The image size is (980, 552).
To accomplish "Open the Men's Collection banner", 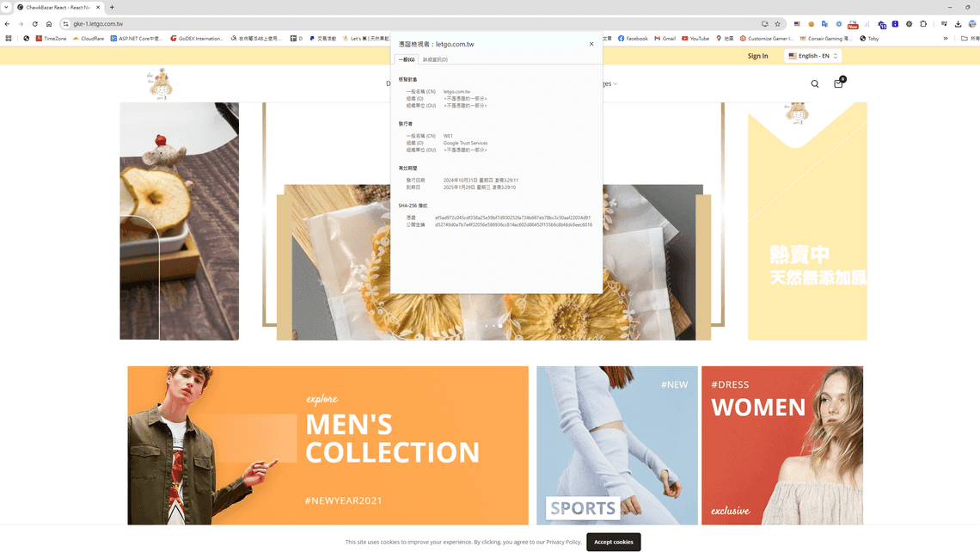I will 328,445.
